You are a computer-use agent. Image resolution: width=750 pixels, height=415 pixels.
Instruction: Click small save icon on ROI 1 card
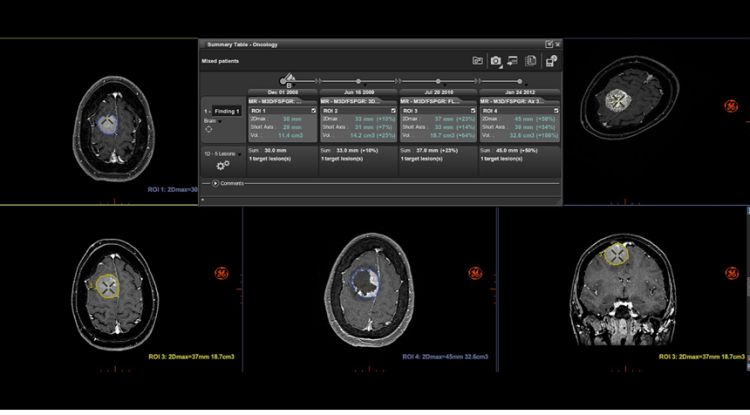tap(313, 111)
